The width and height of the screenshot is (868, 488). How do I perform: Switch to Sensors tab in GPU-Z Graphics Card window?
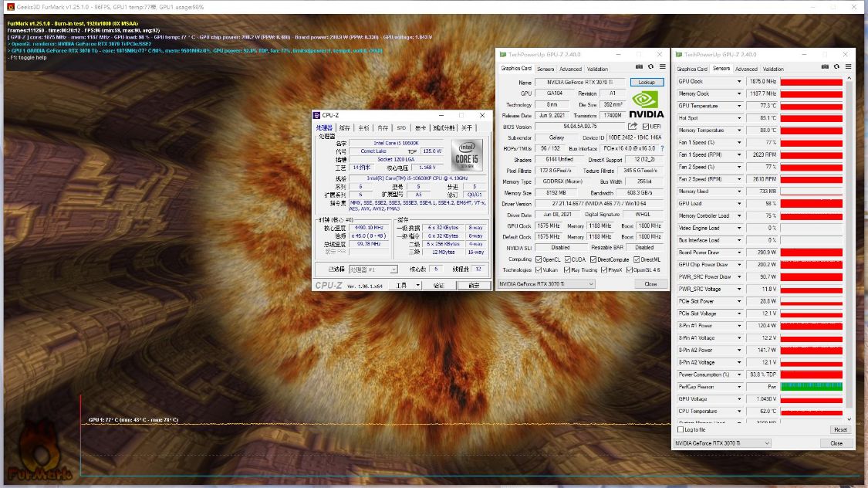[545, 69]
